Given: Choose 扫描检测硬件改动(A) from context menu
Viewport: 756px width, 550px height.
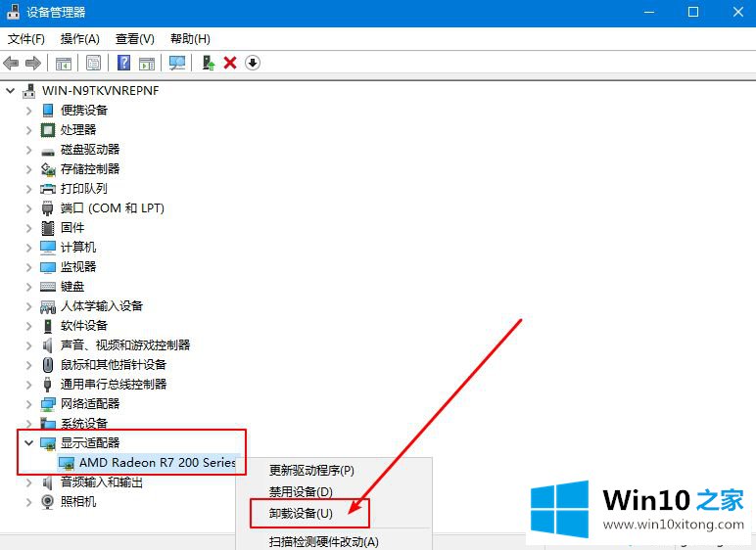Looking at the screenshot, I should [x=323, y=542].
